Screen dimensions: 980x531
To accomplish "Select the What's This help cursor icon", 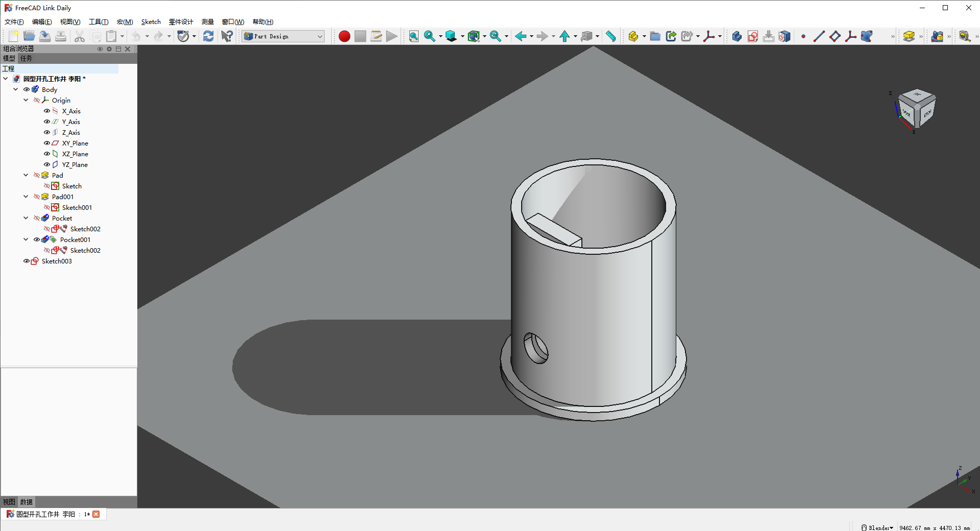I will [x=227, y=36].
